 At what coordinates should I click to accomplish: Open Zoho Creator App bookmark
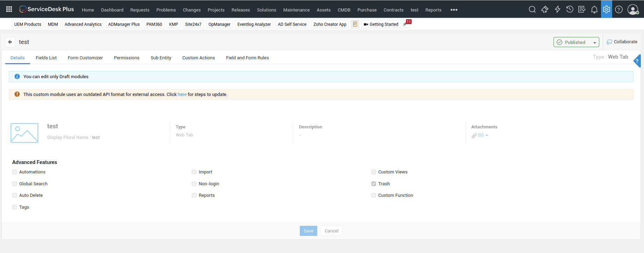click(x=330, y=24)
